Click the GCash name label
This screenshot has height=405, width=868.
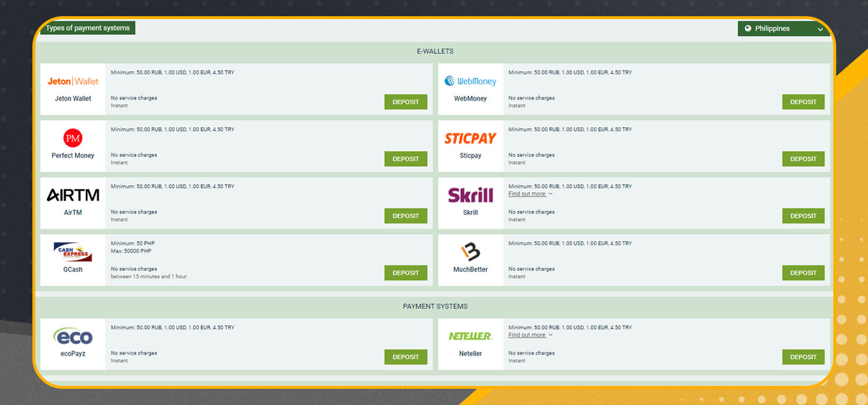pyautogui.click(x=73, y=269)
